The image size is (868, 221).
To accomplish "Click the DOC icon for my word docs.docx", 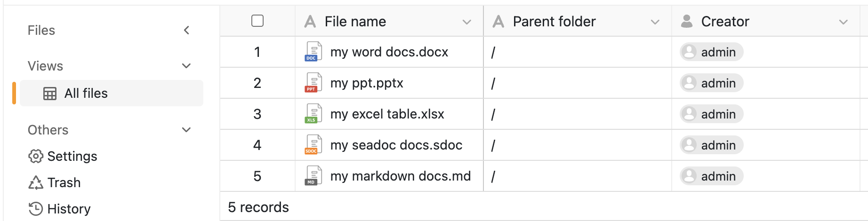I will click(x=313, y=52).
